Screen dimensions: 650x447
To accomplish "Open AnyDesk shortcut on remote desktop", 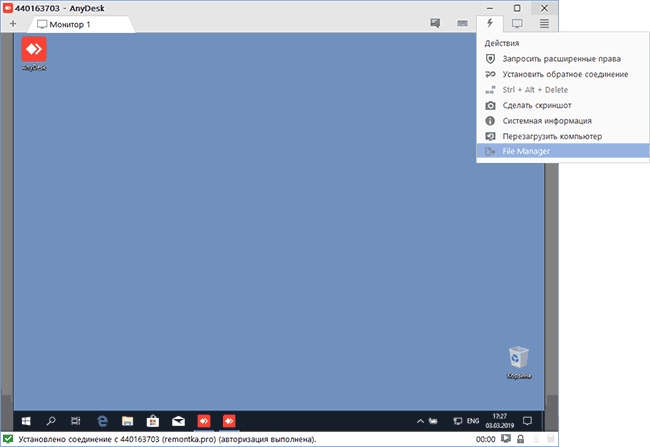I will (x=34, y=52).
